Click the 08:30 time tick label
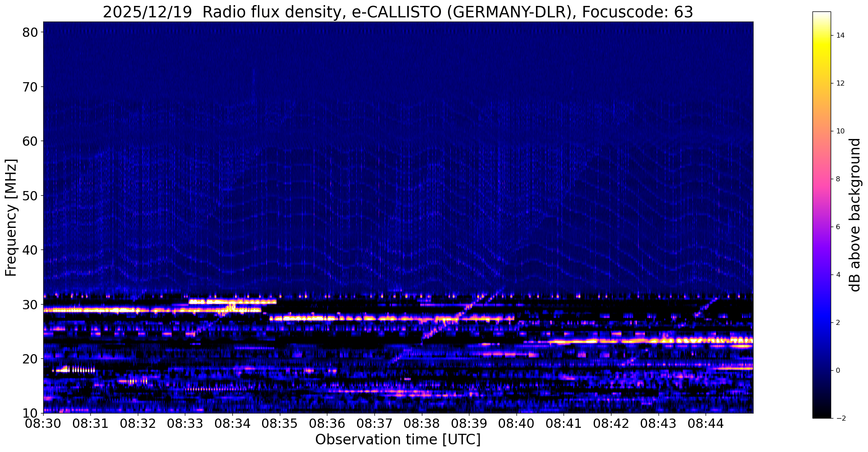This screenshot has height=452, width=868. [x=43, y=423]
